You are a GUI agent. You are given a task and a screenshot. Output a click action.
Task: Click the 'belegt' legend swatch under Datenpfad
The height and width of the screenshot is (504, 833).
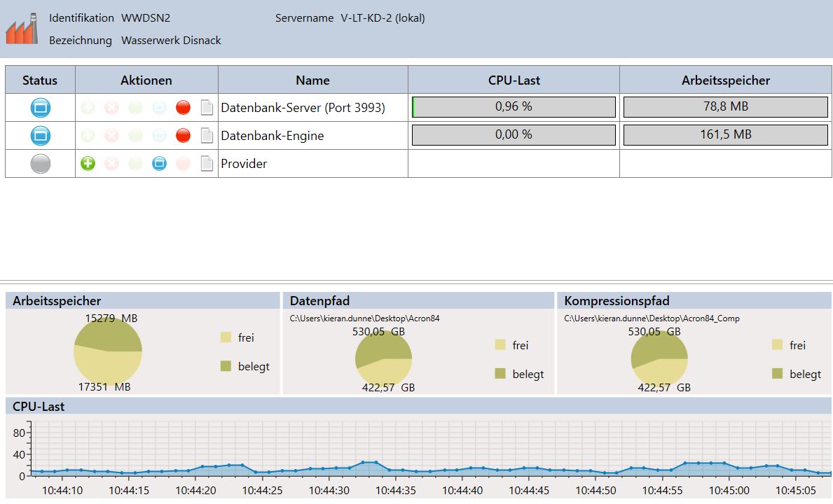pos(500,374)
